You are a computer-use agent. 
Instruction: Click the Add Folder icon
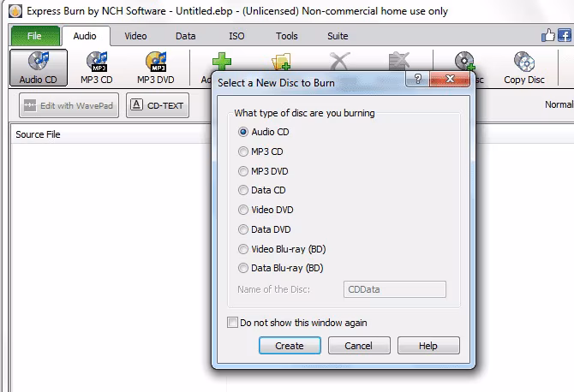tap(281, 62)
